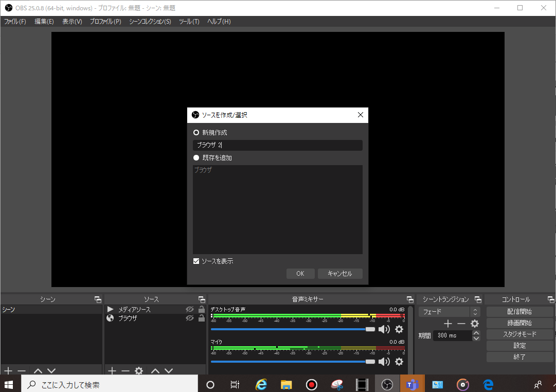The height and width of the screenshot is (392, 556).
Task: Open the ヘルプ(H) menu
Action: [219, 21]
